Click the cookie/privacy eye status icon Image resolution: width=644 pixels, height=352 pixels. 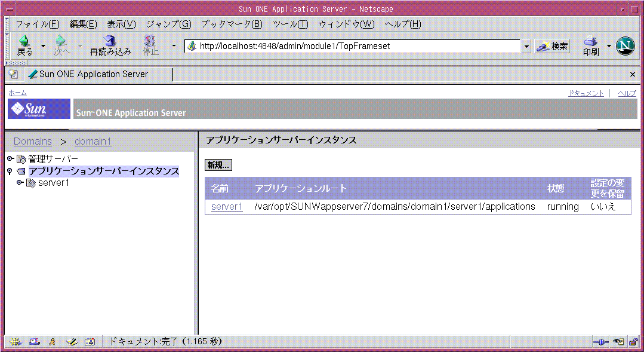(x=618, y=342)
